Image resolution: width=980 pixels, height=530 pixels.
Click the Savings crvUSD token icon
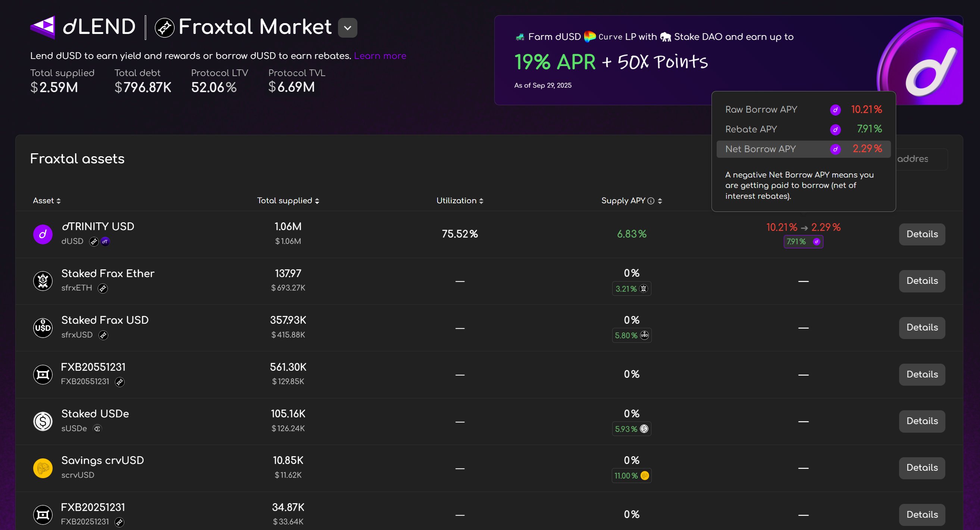pyautogui.click(x=43, y=468)
